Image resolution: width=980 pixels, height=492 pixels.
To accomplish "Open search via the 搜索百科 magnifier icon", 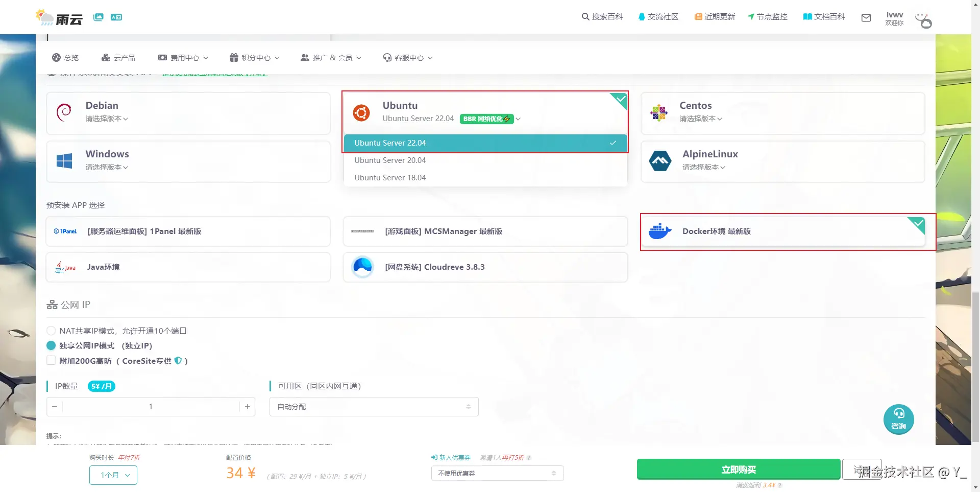I will [x=585, y=16].
